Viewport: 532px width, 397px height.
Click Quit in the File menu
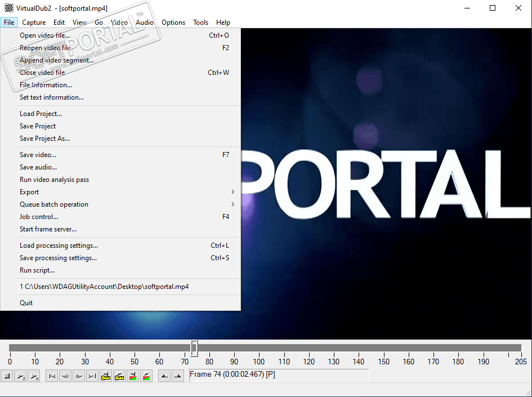pyautogui.click(x=120, y=303)
